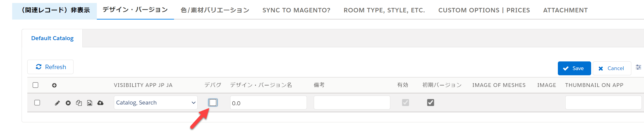Viewport: 644px width, 132px height.
Task: Open the CUSTOM OPTIONS | PRICES tab
Action: pos(484,10)
